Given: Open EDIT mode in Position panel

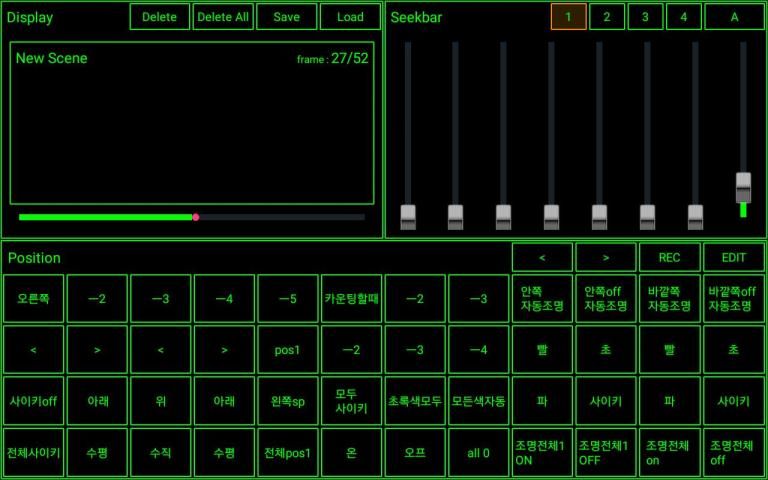Looking at the screenshot, I should coord(733,257).
